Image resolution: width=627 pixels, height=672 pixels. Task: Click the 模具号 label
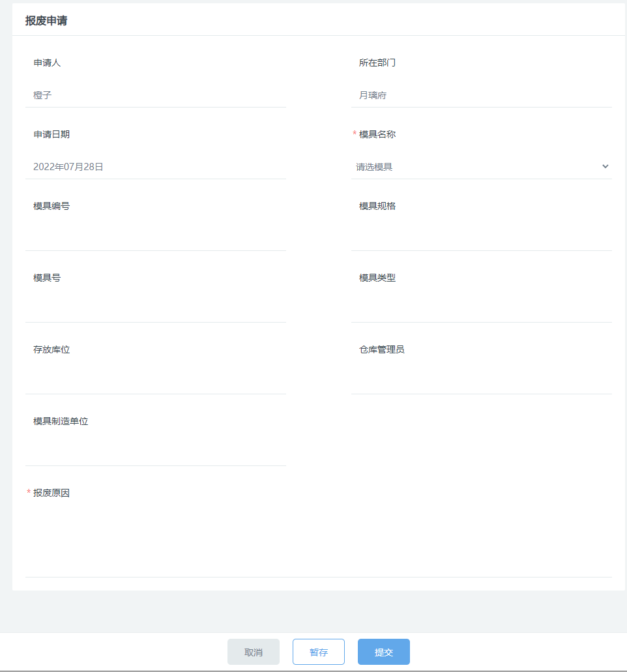click(x=47, y=278)
